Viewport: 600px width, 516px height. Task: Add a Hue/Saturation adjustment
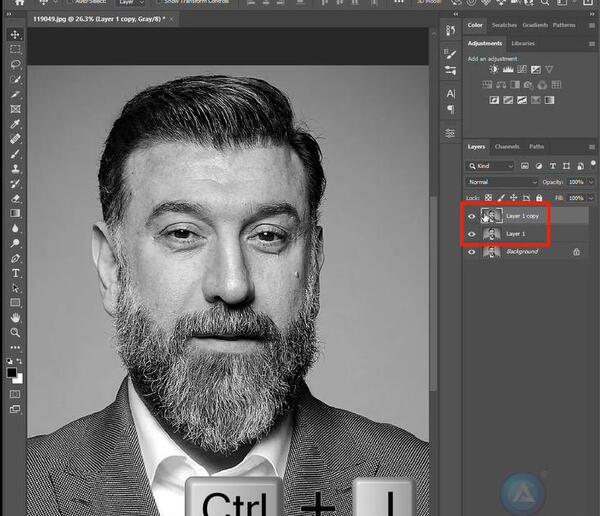[487, 85]
